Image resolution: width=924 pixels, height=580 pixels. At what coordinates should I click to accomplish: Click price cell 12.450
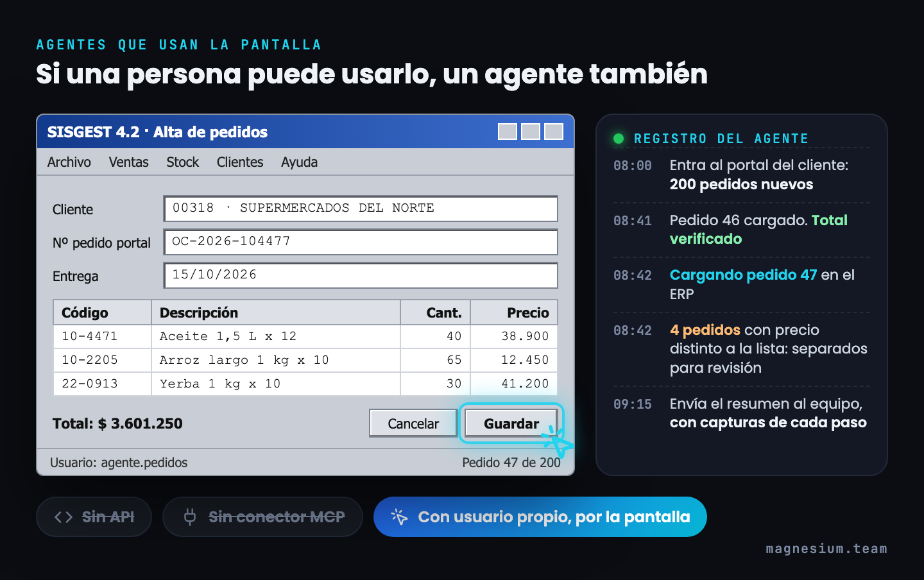point(514,360)
